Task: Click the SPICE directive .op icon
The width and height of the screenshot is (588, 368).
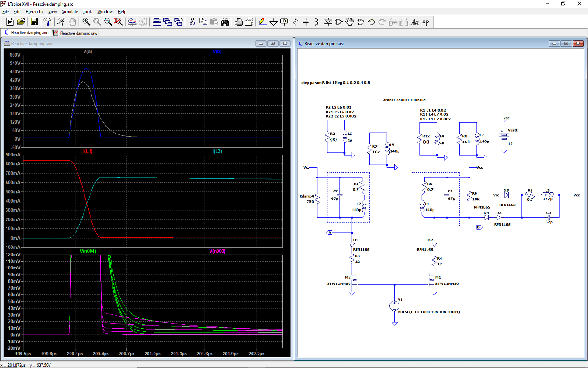Action: coord(425,21)
